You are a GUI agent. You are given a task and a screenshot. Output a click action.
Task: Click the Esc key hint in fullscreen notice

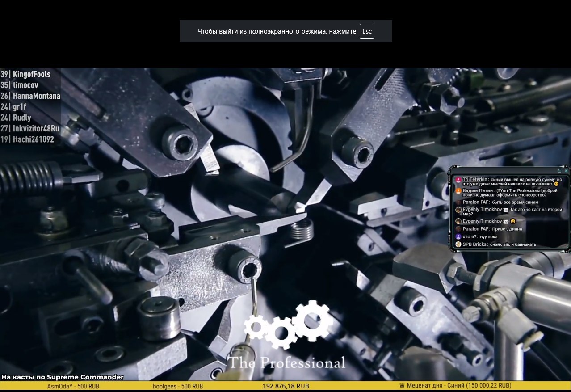[x=367, y=31]
